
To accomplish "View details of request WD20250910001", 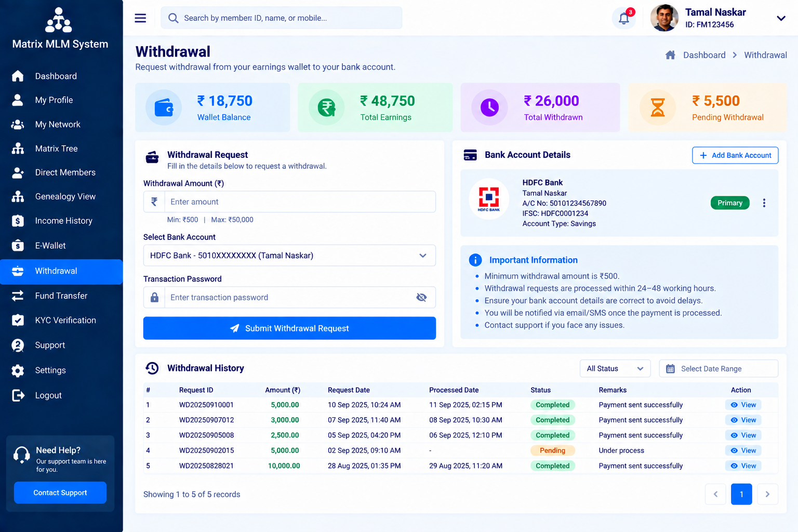I will click(x=743, y=405).
